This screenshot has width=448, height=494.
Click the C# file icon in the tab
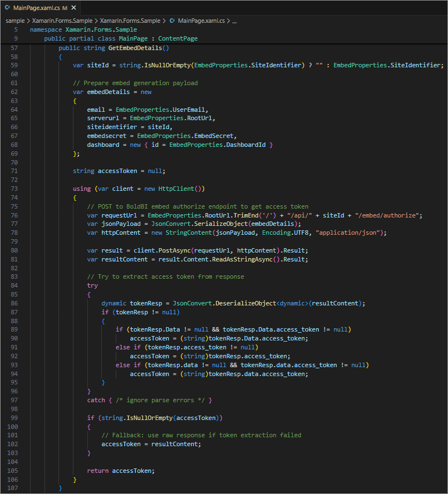click(x=7, y=8)
